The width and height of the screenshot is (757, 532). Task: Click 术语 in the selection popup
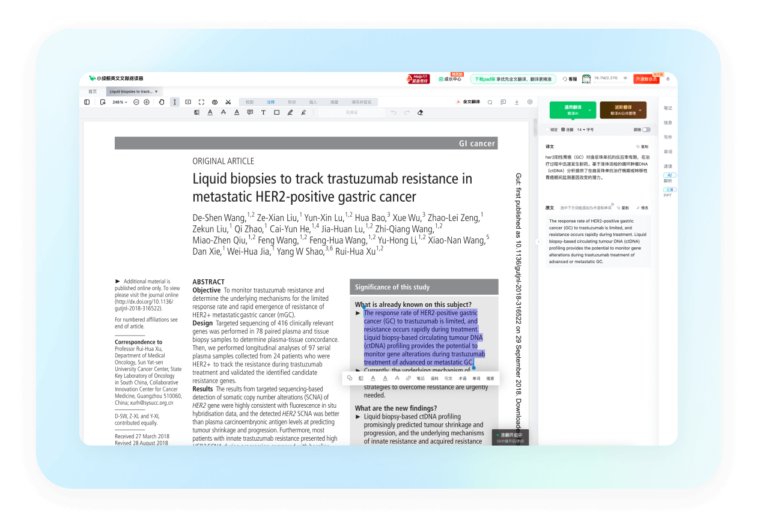(463, 378)
